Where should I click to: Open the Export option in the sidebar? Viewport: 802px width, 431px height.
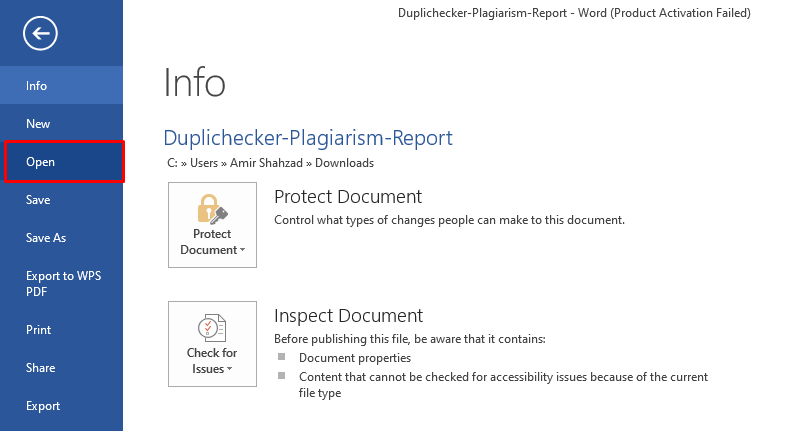tap(61, 406)
